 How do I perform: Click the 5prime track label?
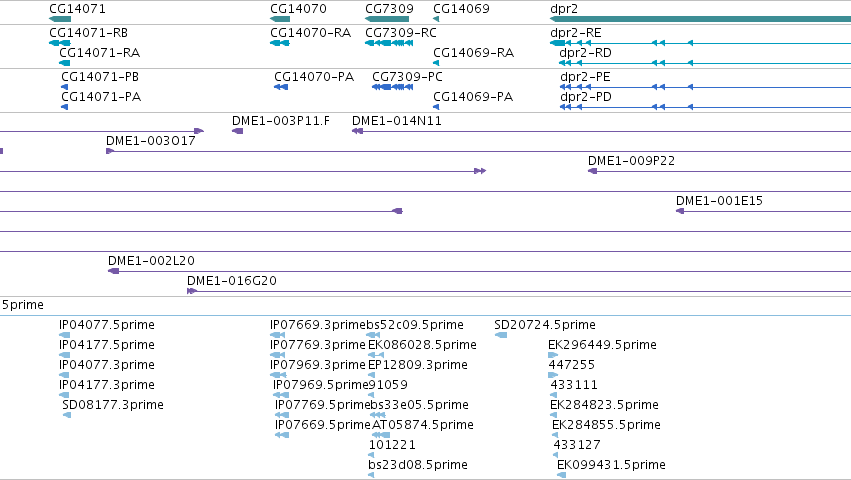click(23, 305)
